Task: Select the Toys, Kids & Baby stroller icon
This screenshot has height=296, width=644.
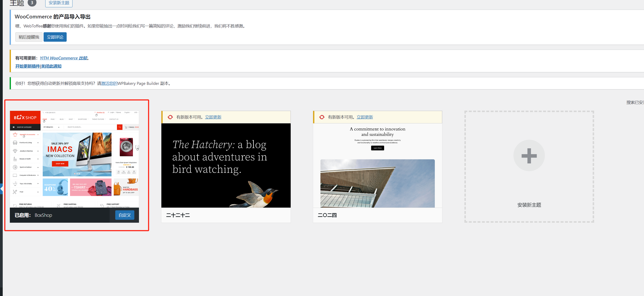Action: [x=15, y=184]
